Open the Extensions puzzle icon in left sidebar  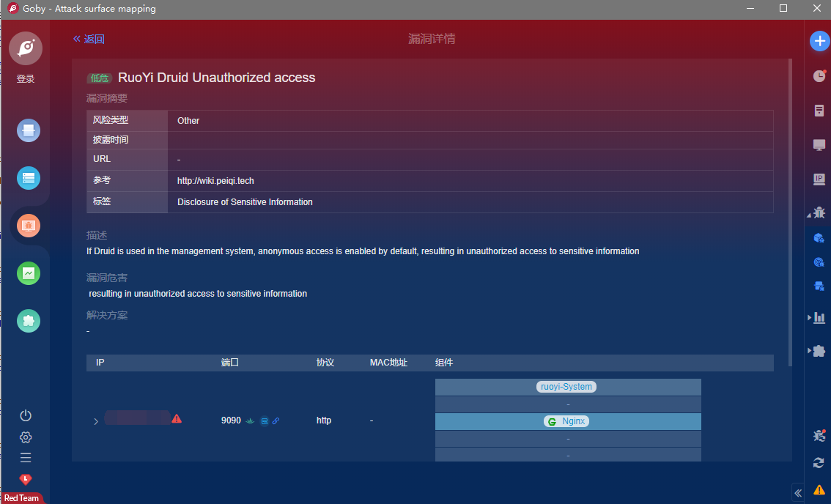click(x=29, y=321)
